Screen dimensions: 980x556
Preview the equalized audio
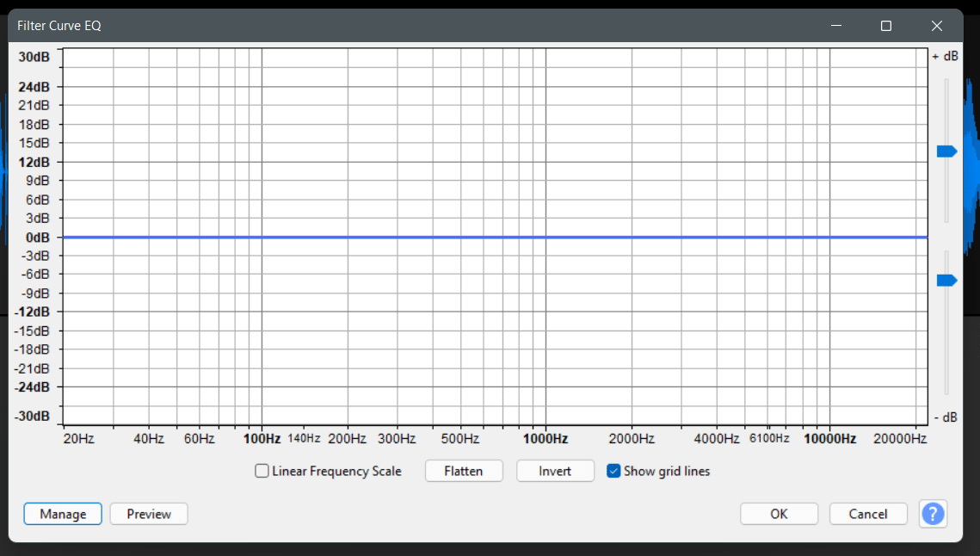tap(148, 514)
